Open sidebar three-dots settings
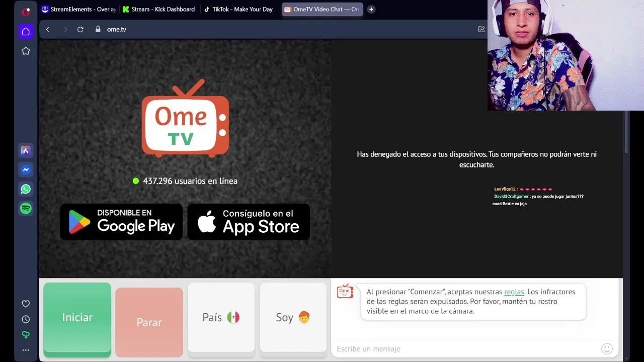Viewport: 644px width, 362px height. 26,350
